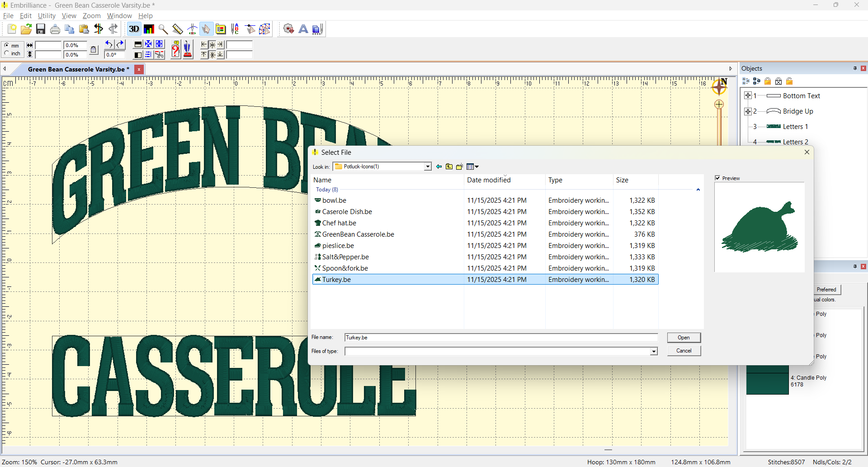
Task: Uncheck the Preview checkbox
Action: coord(717,178)
